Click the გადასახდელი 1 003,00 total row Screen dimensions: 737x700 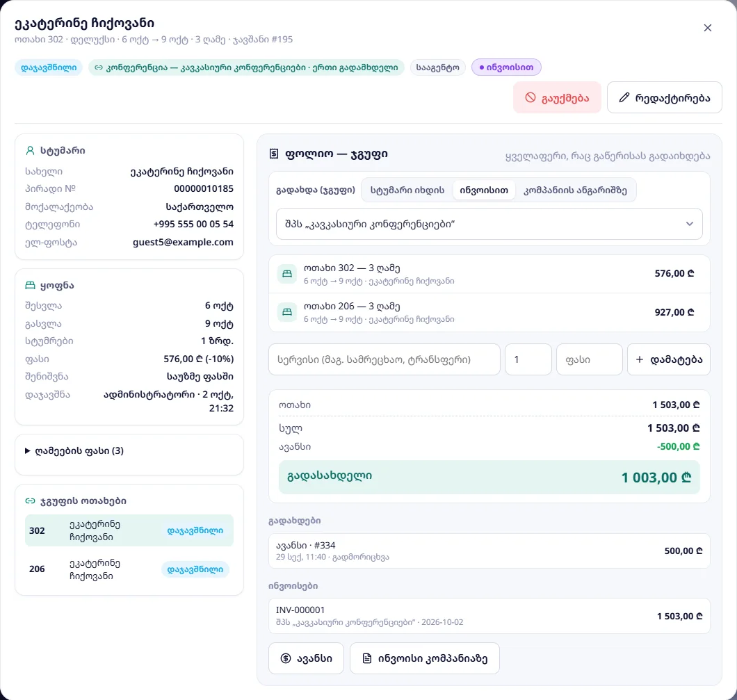(x=489, y=478)
